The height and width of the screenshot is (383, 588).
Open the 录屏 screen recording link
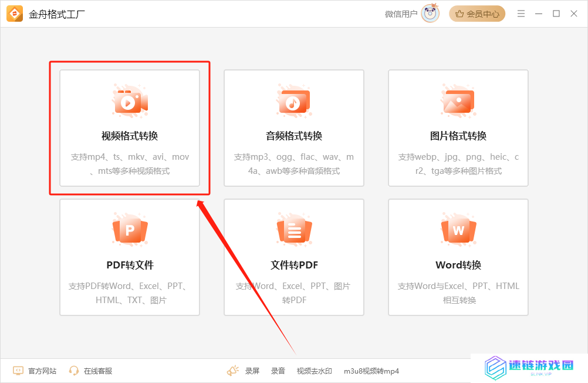pyautogui.click(x=252, y=371)
